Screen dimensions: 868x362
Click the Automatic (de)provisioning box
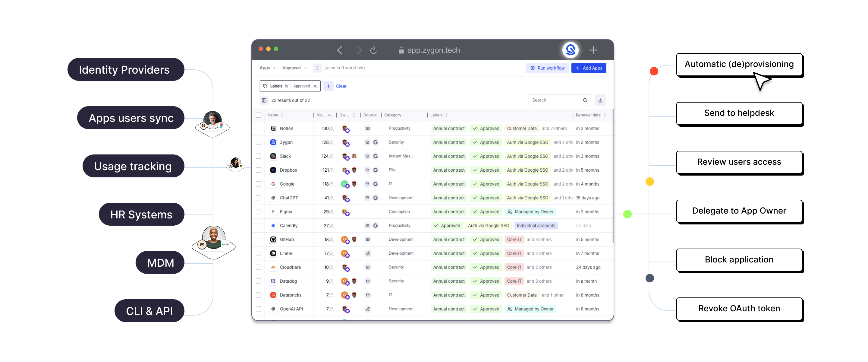click(739, 64)
